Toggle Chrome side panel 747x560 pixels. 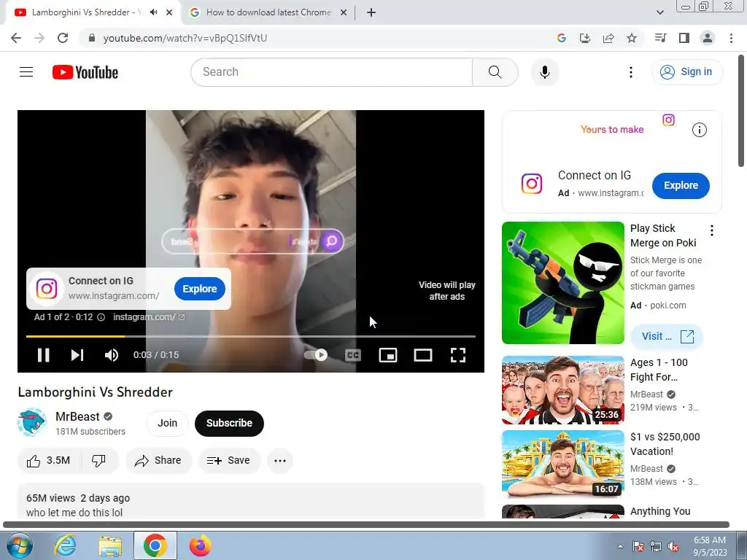684,38
